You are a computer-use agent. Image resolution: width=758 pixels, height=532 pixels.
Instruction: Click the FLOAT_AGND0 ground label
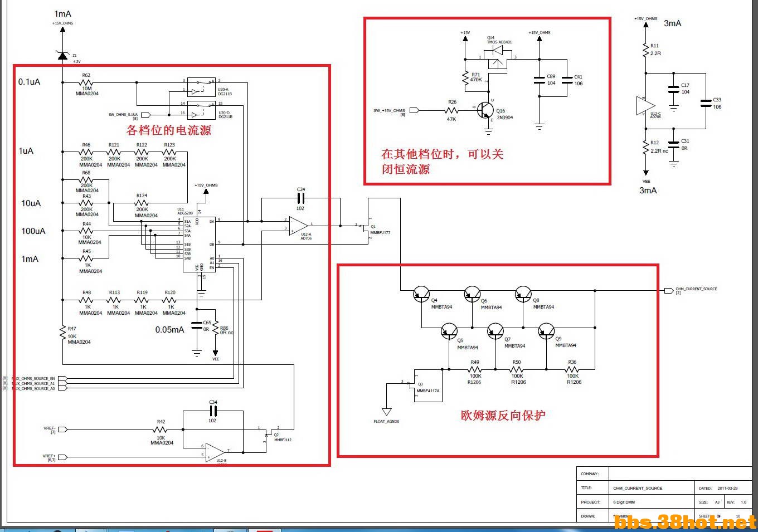point(386,421)
